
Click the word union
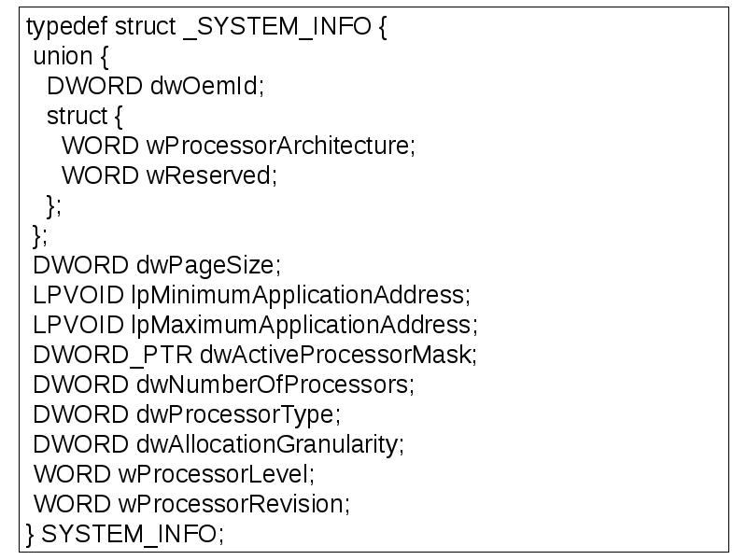[63, 57]
